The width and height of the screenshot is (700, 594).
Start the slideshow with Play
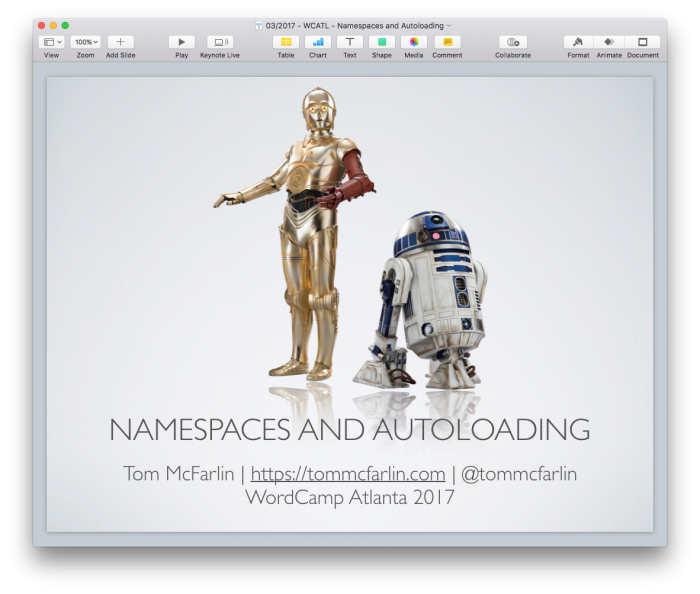pos(181,42)
